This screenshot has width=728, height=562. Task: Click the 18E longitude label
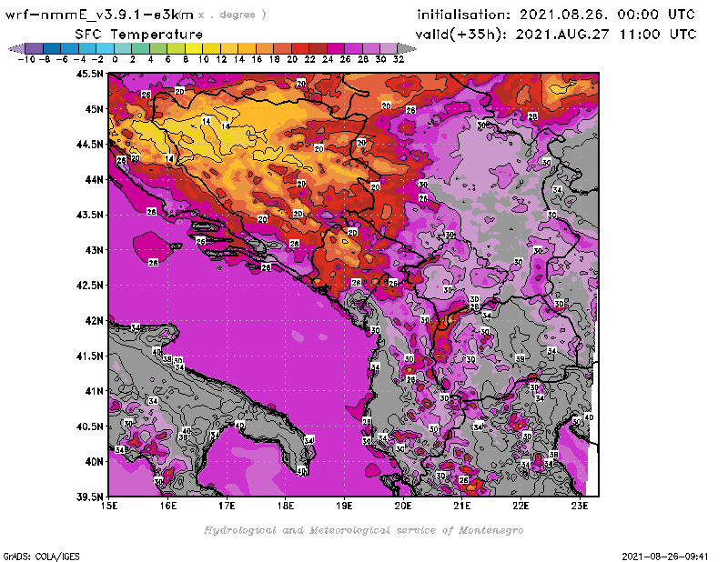286,506
